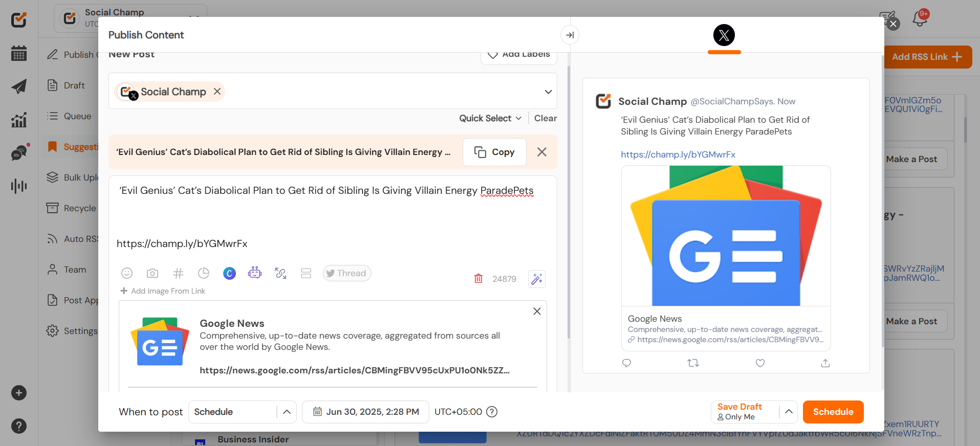
Task: Open analytics chart icon in sidebar
Action: pos(19,120)
